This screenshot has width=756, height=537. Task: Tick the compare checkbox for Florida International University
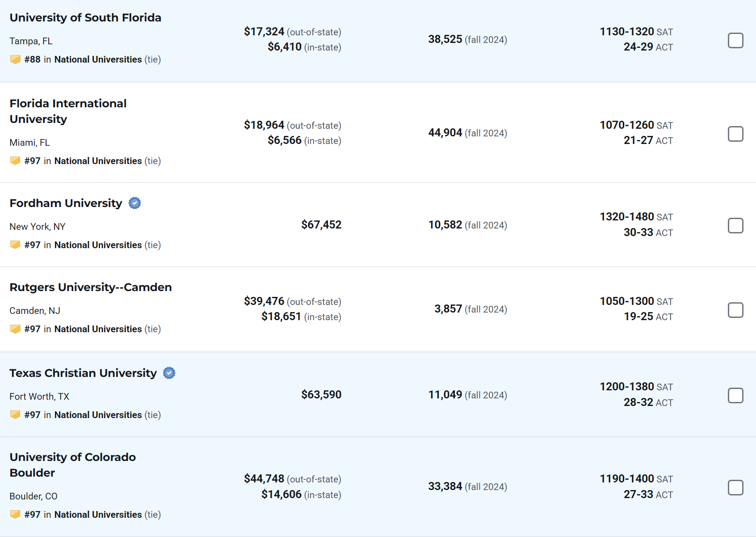point(735,134)
